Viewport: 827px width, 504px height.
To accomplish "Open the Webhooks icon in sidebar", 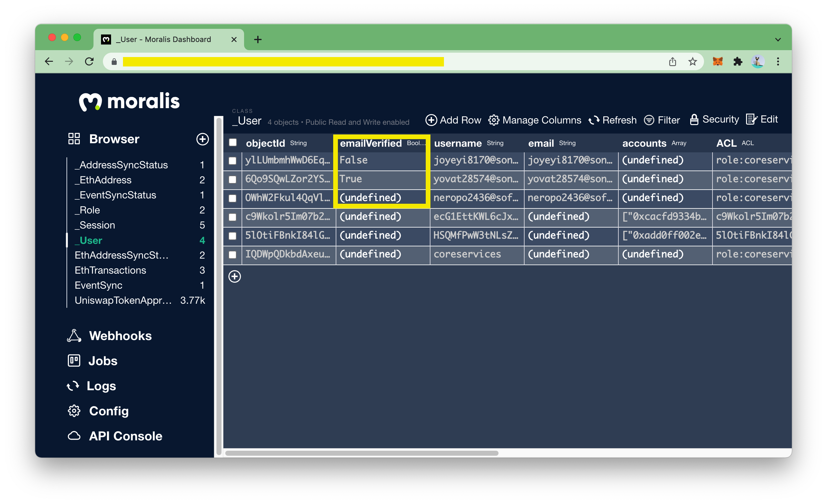I will point(74,336).
